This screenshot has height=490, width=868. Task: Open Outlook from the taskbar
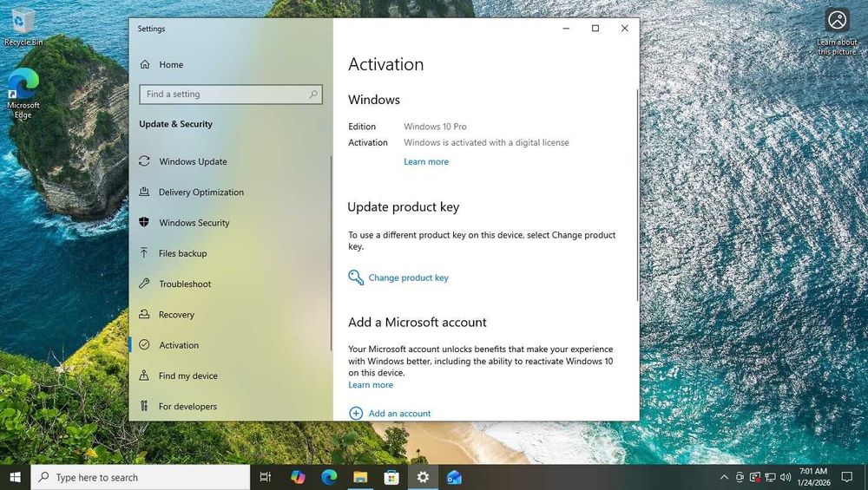454,477
